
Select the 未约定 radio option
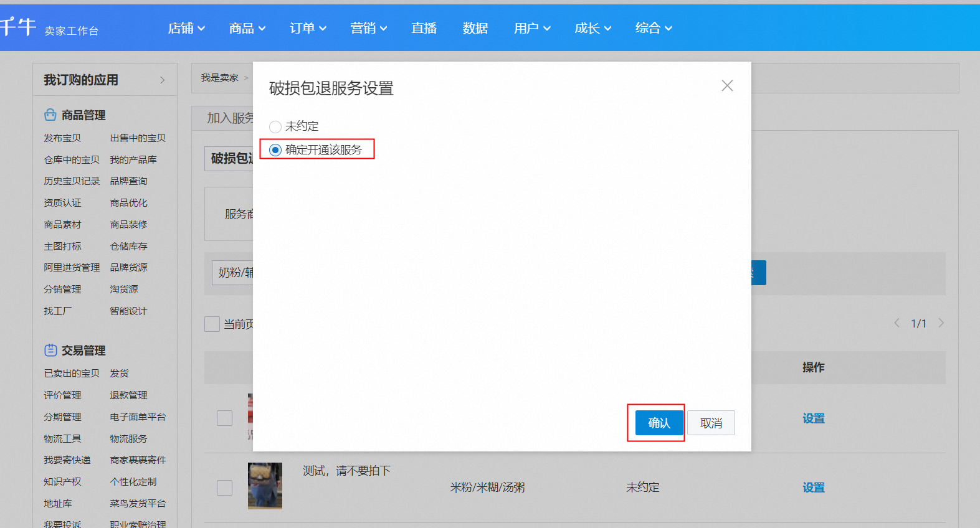275,127
